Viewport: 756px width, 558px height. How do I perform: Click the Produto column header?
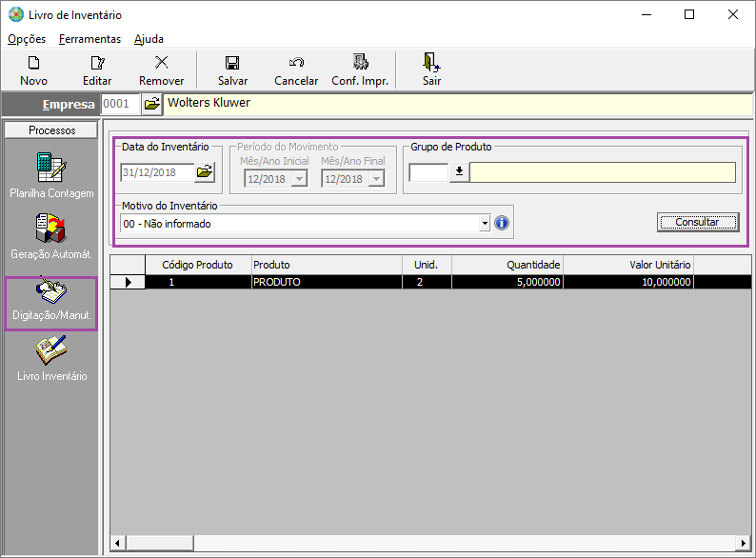[x=327, y=265]
